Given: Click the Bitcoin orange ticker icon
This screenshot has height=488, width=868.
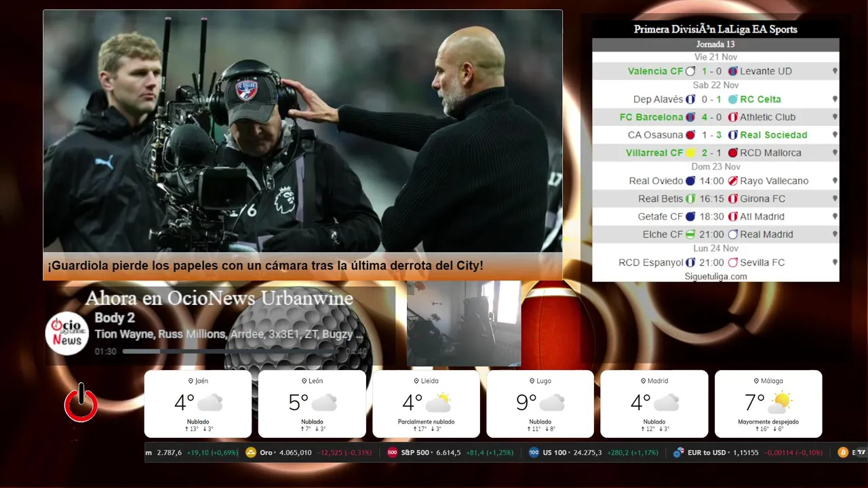Looking at the screenshot, I should click(x=844, y=453).
